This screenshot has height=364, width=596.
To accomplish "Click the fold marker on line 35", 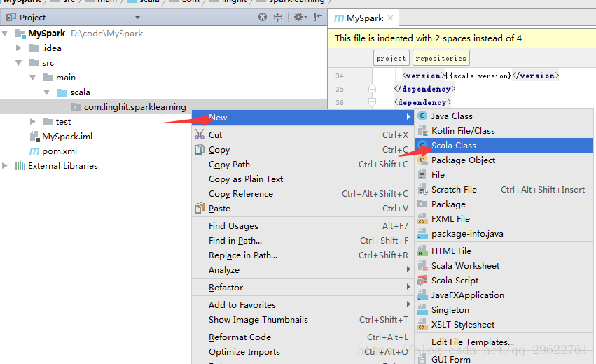I will coord(372,89).
